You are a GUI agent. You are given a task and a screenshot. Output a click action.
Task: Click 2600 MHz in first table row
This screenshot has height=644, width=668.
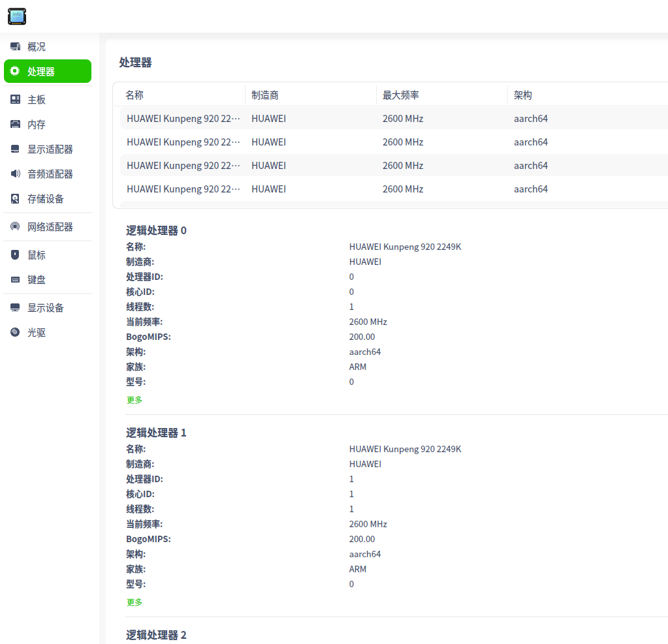[403, 118]
